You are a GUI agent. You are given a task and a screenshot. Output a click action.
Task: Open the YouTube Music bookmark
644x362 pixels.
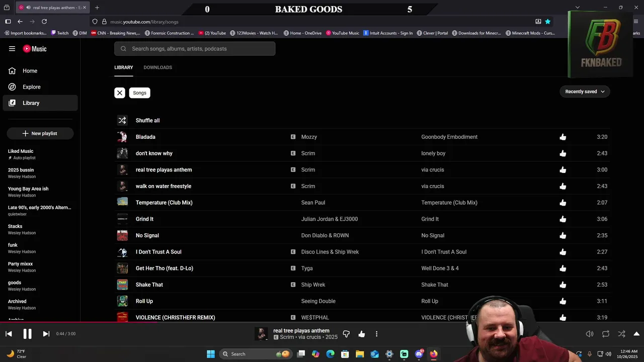click(343, 33)
